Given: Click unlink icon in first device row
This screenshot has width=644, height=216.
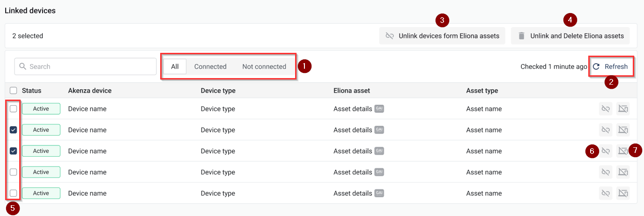Looking at the screenshot, I should tap(606, 109).
